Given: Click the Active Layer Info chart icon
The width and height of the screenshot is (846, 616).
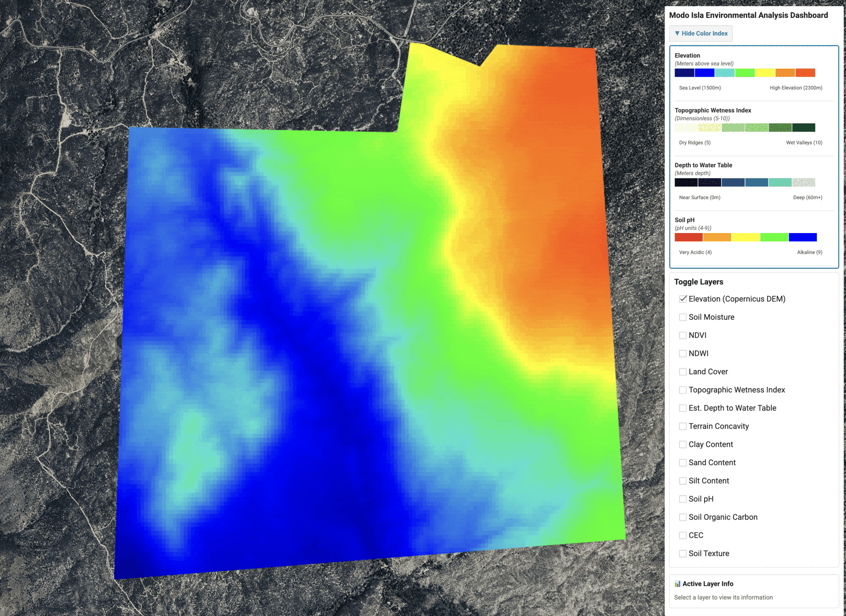Looking at the screenshot, I should [677, 584].
